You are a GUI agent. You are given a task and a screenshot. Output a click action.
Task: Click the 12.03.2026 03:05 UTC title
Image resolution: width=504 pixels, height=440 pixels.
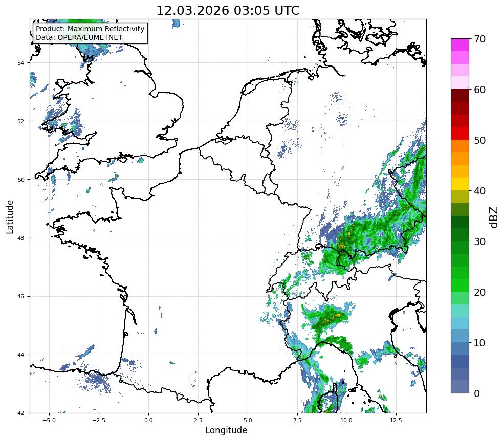click(x=228, y=10)
